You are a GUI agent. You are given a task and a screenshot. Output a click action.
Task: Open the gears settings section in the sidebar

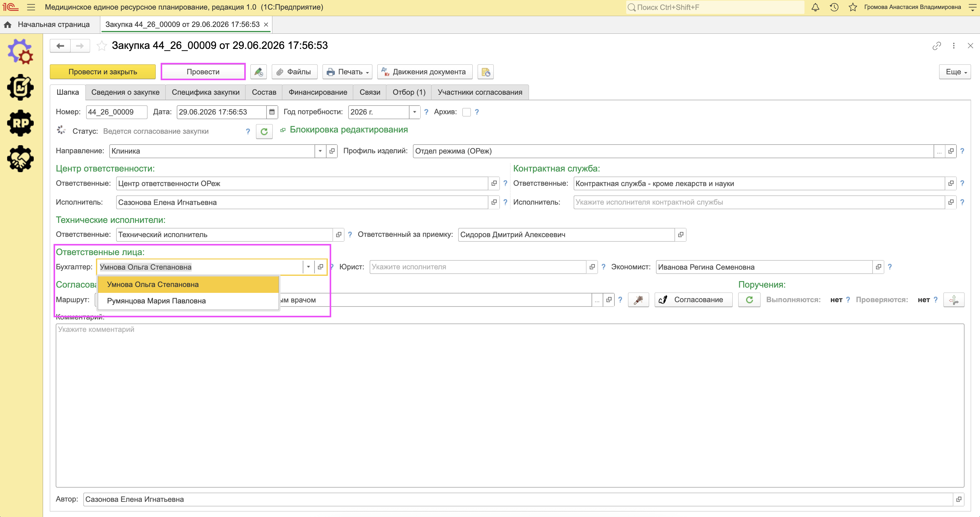coord(20,51)
